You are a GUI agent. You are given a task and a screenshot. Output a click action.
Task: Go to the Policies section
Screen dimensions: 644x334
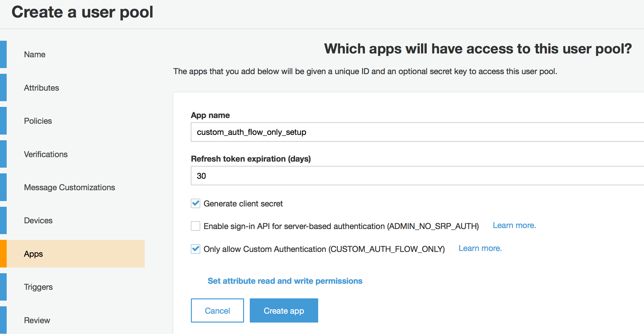click(38, 121)
